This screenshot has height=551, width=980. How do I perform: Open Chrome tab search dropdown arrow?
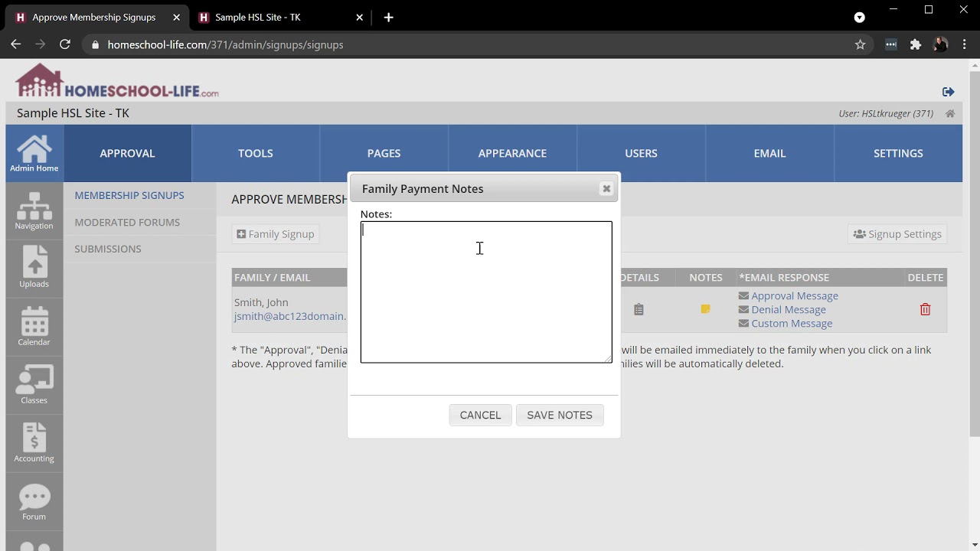[859, 17]
